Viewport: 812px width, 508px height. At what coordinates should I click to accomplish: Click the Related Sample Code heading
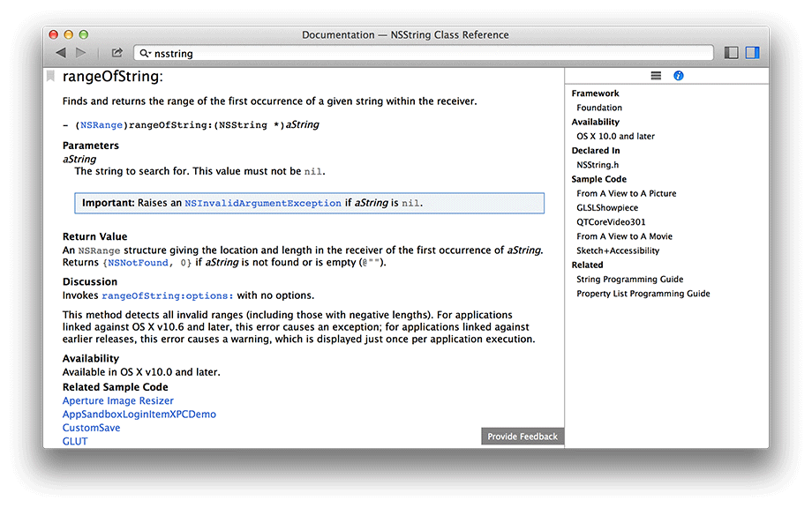[116, 387]
